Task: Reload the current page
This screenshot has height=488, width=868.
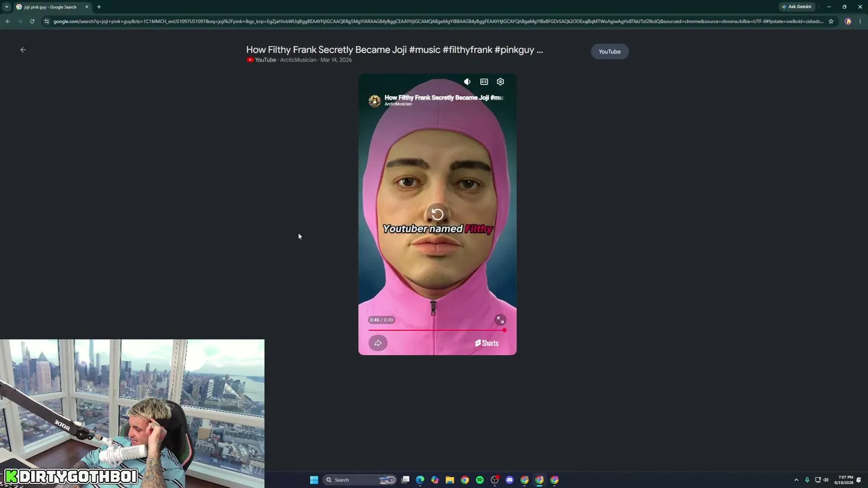Action: pos(32,21)
